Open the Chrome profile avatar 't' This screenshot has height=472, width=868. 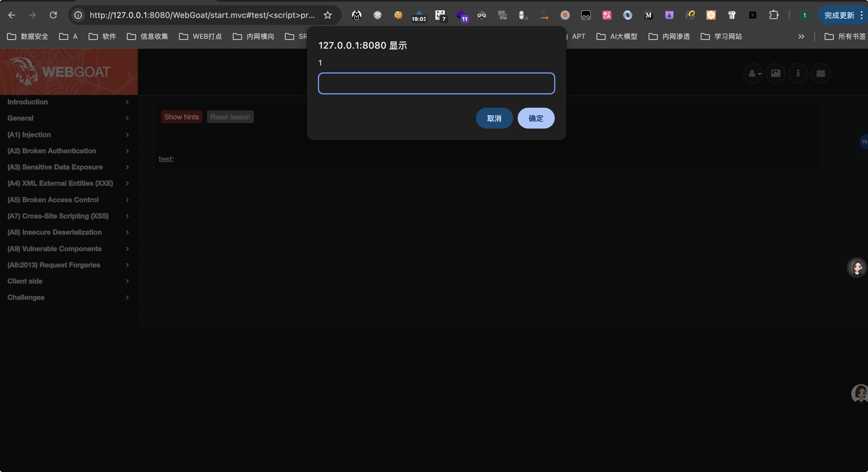click(805, 15)
